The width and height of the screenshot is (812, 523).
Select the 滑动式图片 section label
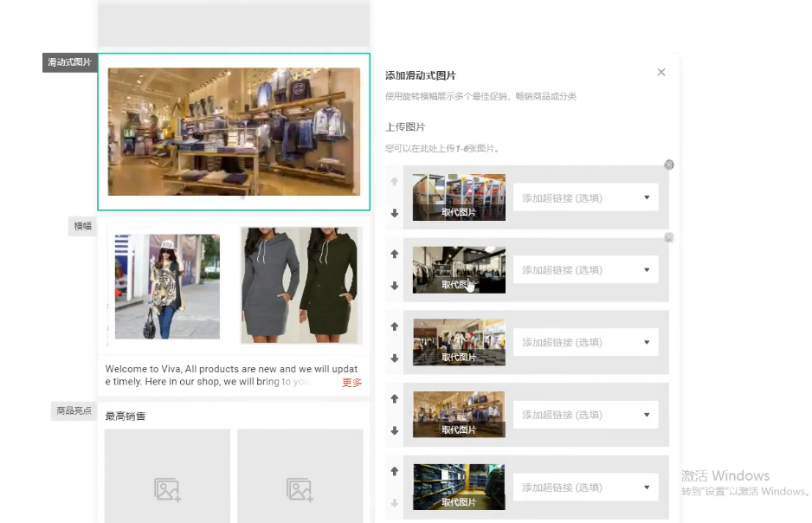pos(69,62)
